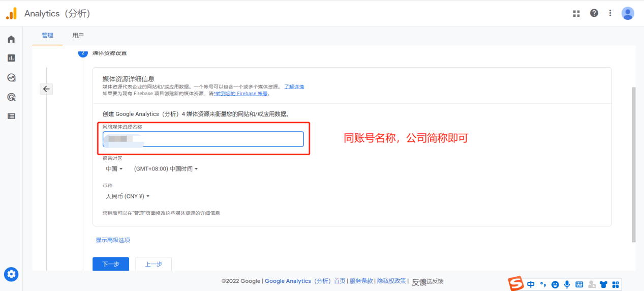This screenshot has width=644, height=291.
Task: Open Reports bar chart icon in sidebar
Action: 11,58
